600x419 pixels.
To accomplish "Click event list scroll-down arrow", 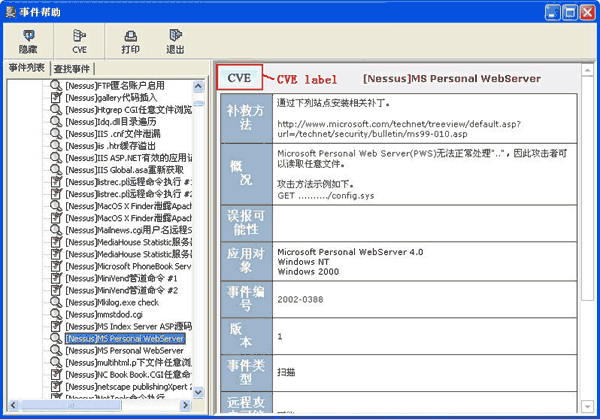I will point(200,393).
